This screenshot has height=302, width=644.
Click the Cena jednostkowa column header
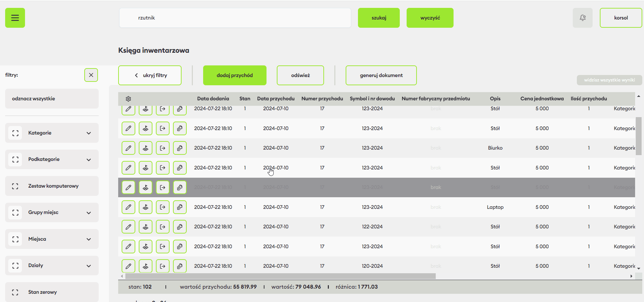[x=542, y=99]
